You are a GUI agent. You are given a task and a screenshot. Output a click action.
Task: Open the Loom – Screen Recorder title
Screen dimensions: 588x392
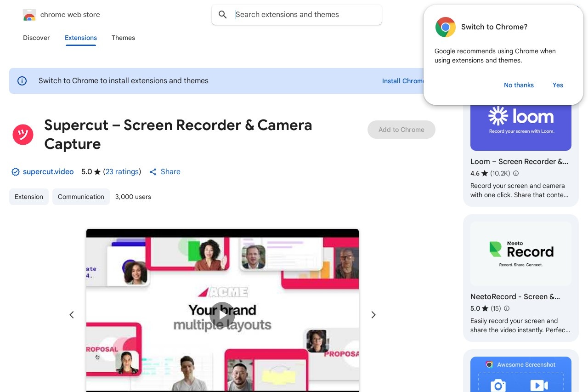pos(519,162)
